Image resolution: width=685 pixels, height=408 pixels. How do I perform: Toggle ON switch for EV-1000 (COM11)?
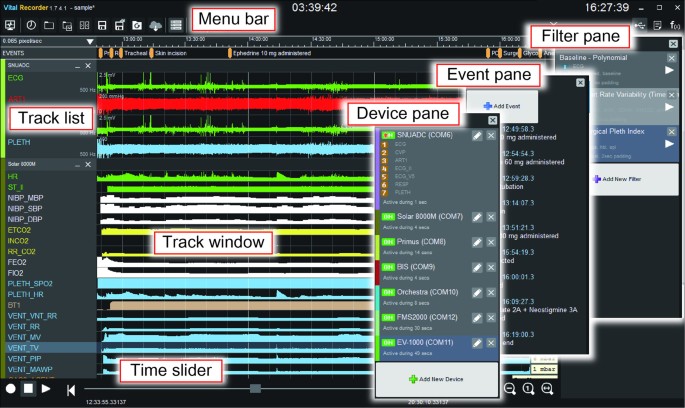[387, 343]
